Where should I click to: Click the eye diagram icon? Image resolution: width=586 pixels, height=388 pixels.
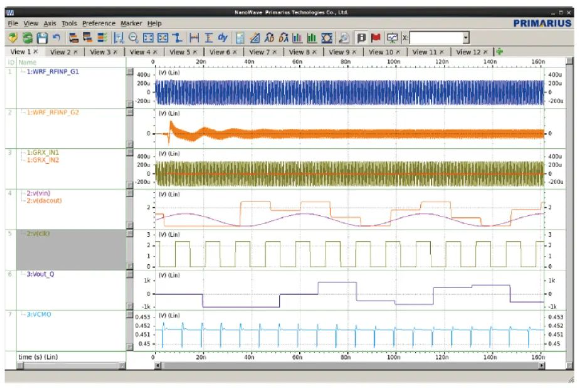click(x=327, y=37)
